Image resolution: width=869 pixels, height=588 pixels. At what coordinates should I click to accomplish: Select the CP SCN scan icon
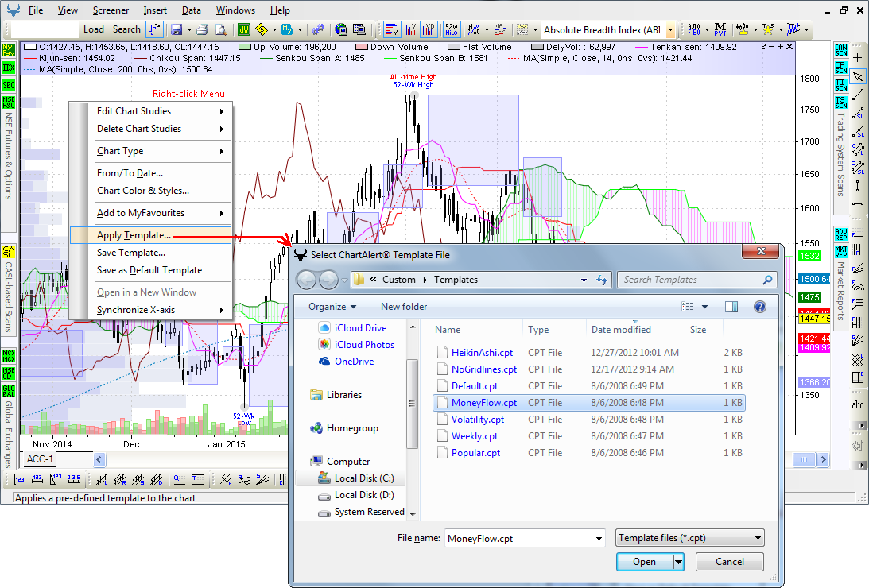point(840,68)
